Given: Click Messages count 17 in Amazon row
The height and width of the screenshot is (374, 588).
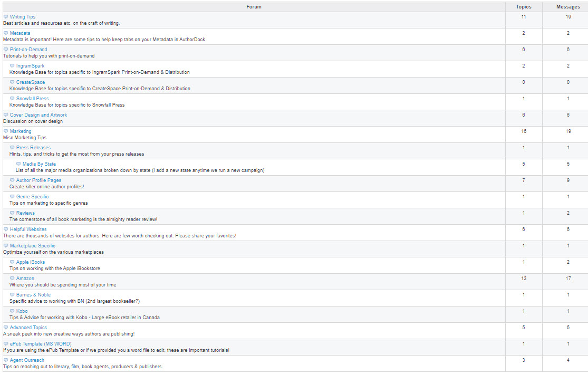Looking at the screenshot, I should (568, 279).
